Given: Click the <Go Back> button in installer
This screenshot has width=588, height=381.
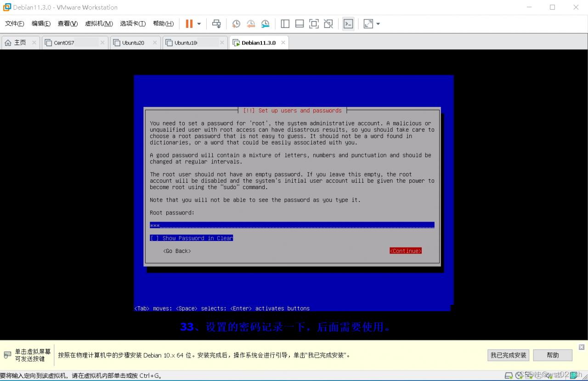Looking at the screenshot, I should pos(177,251).
